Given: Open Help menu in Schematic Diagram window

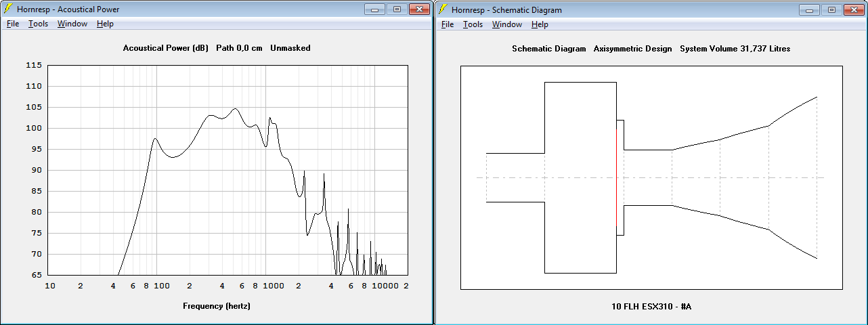Looking at the screenshot, I should (540, 24).
